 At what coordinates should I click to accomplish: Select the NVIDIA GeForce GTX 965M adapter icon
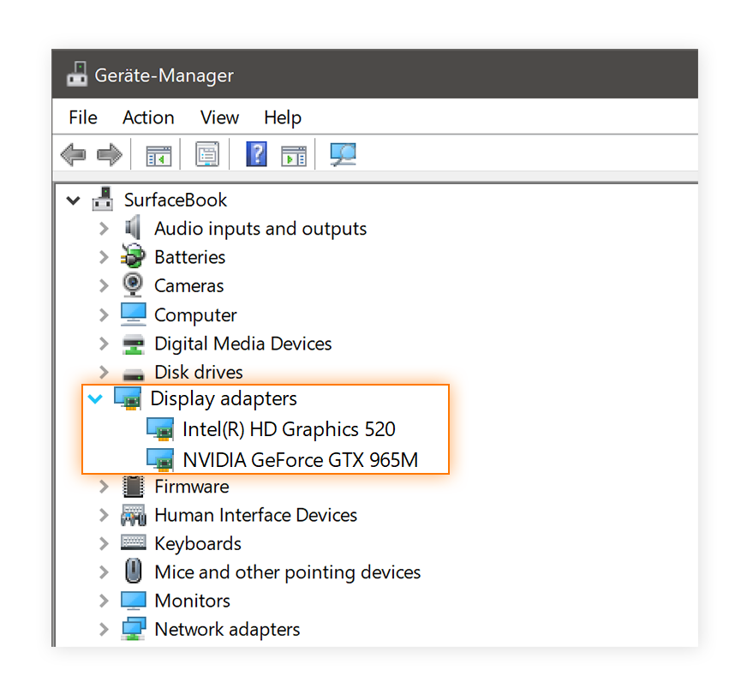point(161,459)
